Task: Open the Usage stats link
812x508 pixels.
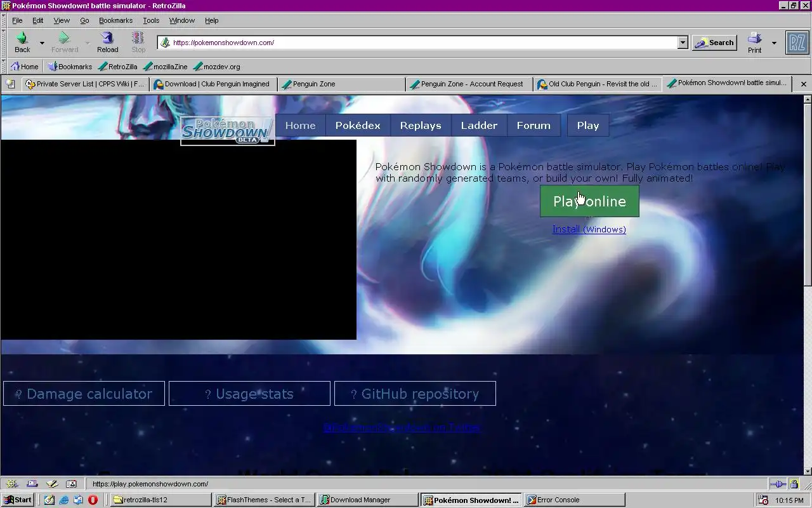Action: coord(249,394)
